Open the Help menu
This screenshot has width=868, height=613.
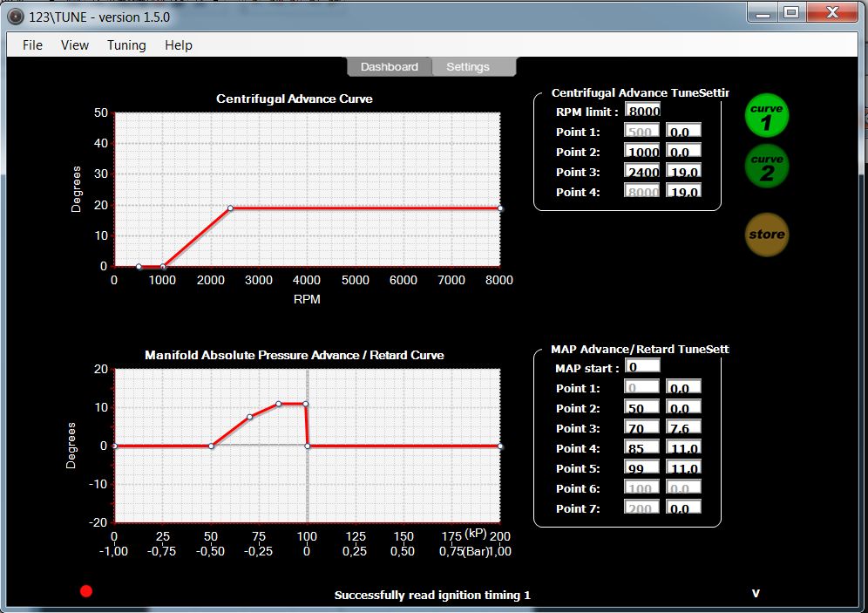(x=179, y=45)
